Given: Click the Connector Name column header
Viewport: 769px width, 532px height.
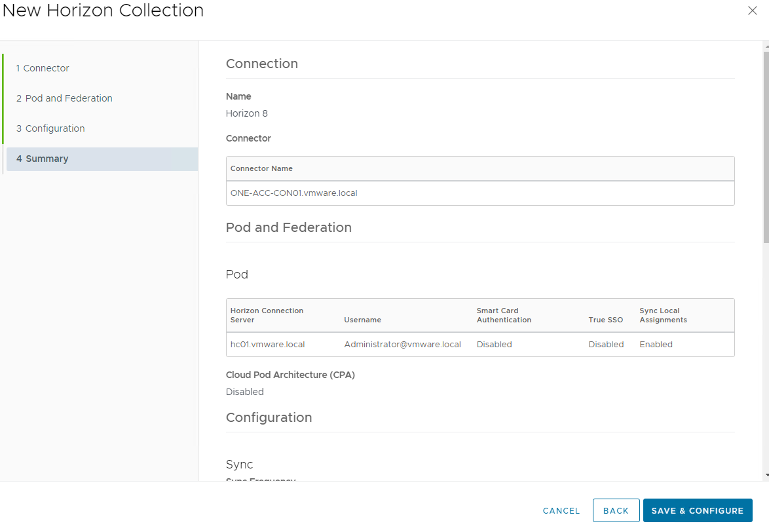Looking at the screenshot, I should tap(261, 168).
